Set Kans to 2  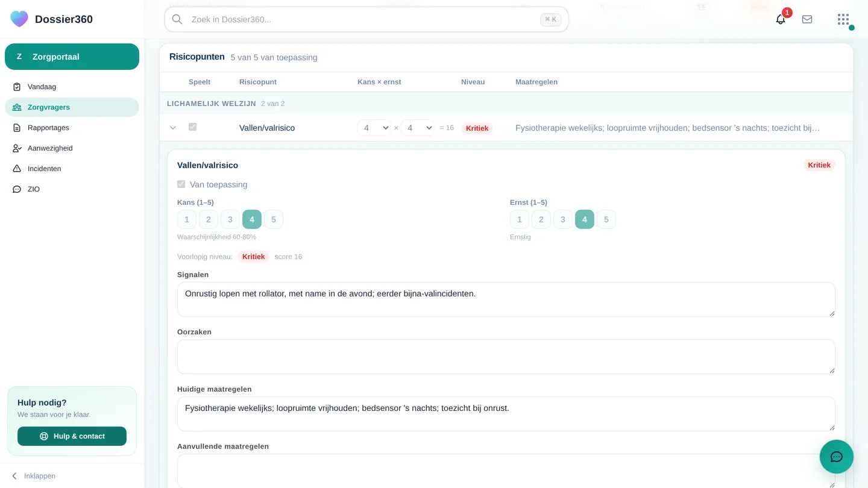coord(209,219)
